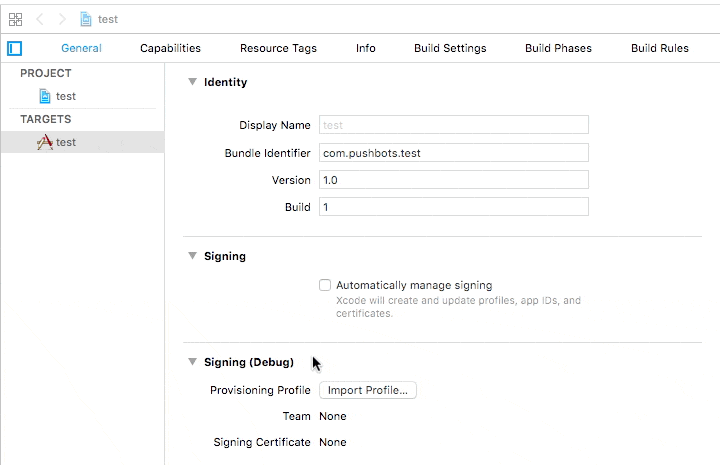Collapse the Signing section triangle
720x465 pixels.
[192, 256]
